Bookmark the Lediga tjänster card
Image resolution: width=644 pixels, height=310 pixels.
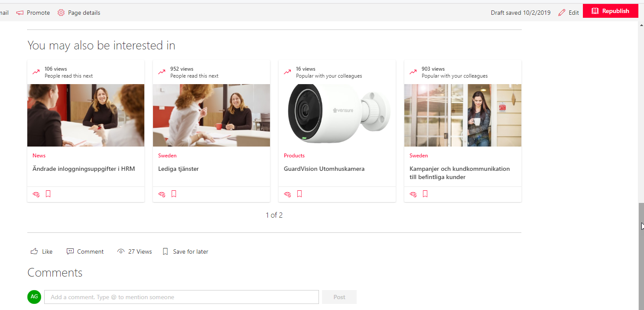[174, 194]
